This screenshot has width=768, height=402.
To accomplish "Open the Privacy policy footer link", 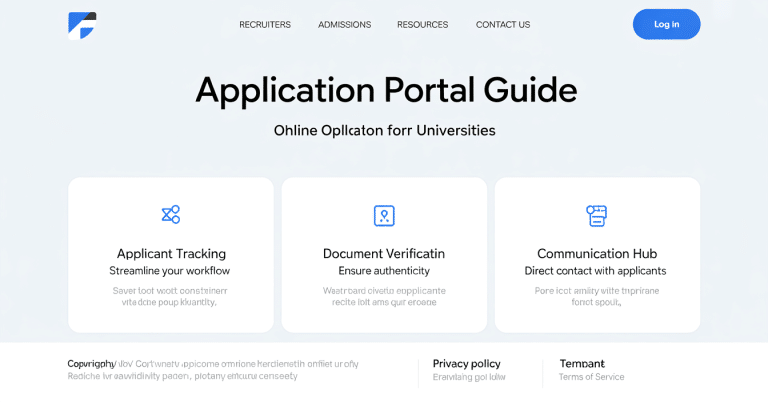I will click(x=466, y=364).
